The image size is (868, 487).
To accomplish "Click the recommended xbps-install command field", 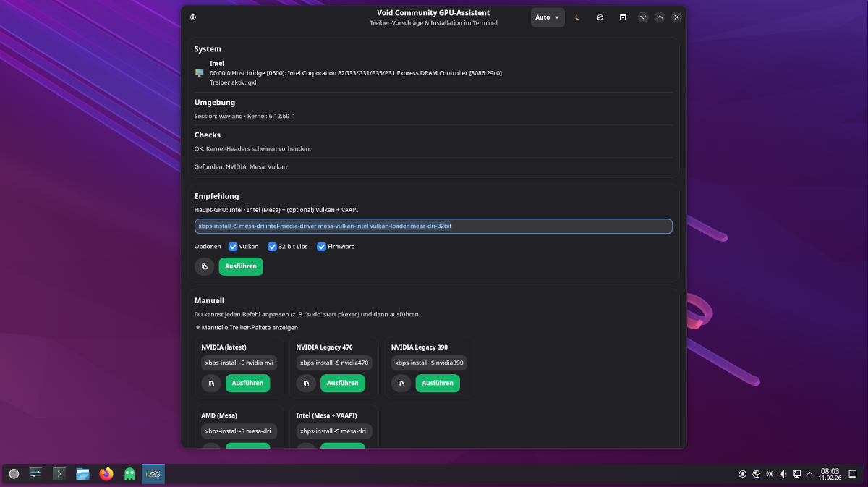I will 433,226.
